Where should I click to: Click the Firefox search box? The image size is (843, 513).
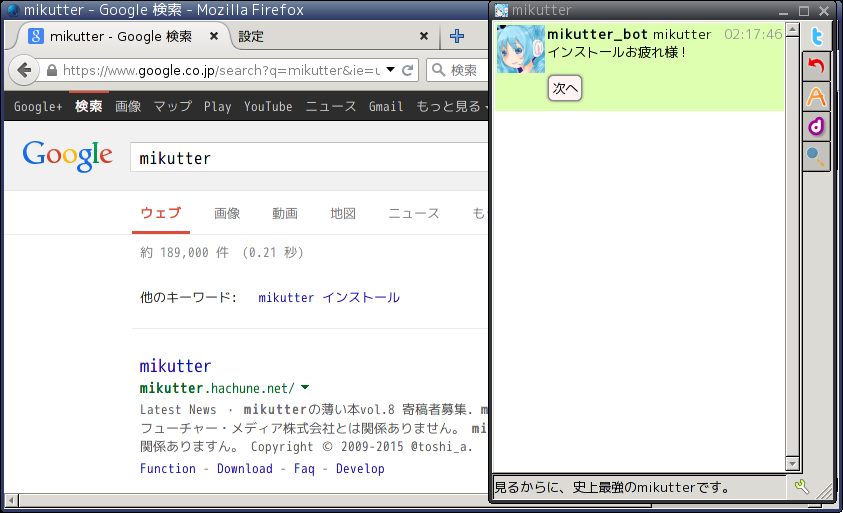click(x=457, y=70)
